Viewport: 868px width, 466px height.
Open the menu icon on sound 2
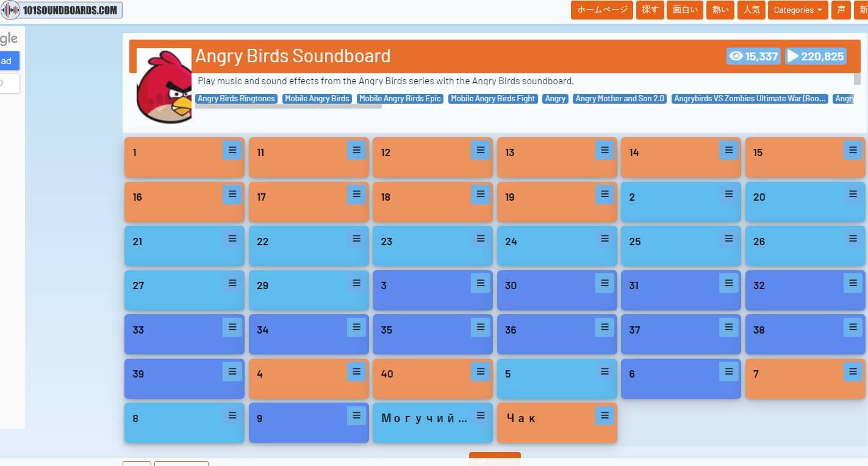[728, 195]
